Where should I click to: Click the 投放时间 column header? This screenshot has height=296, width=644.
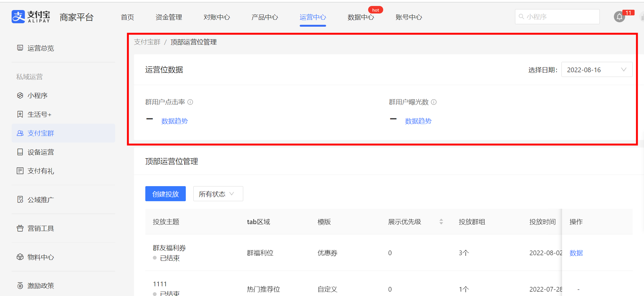[543, 222]
